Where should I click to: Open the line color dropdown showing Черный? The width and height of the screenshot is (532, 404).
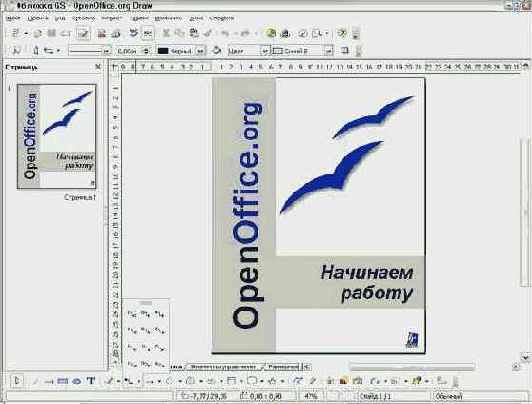(201, 51)
